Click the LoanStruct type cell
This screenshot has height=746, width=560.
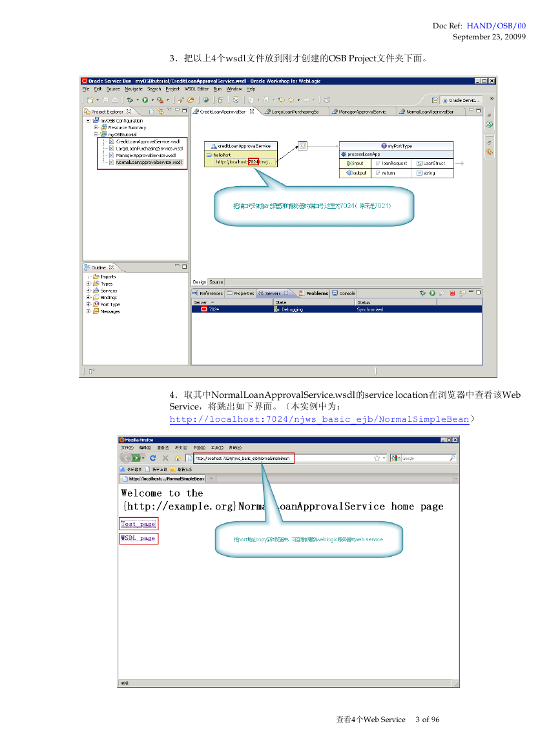[x=432, y=163]
